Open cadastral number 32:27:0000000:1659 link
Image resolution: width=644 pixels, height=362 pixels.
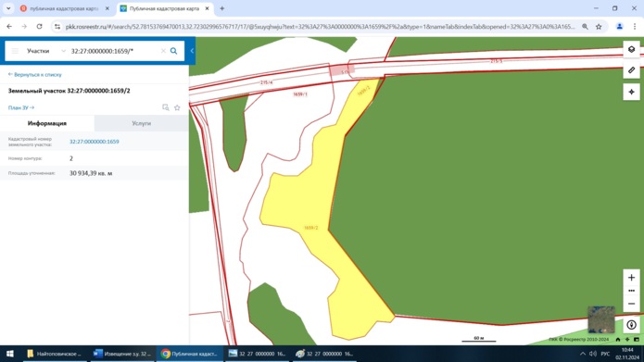[x=95, y=142]
